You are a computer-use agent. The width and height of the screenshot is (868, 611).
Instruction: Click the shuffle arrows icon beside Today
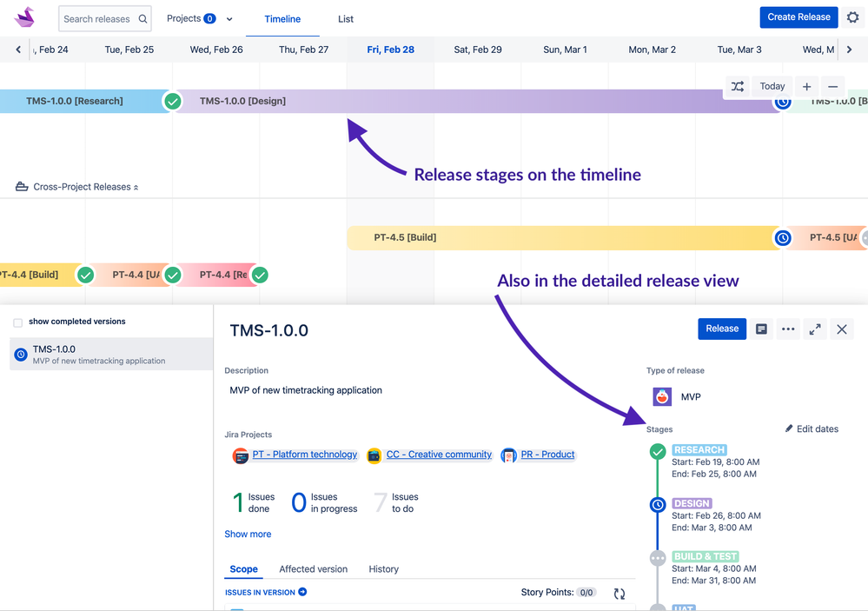pos(738,86)
